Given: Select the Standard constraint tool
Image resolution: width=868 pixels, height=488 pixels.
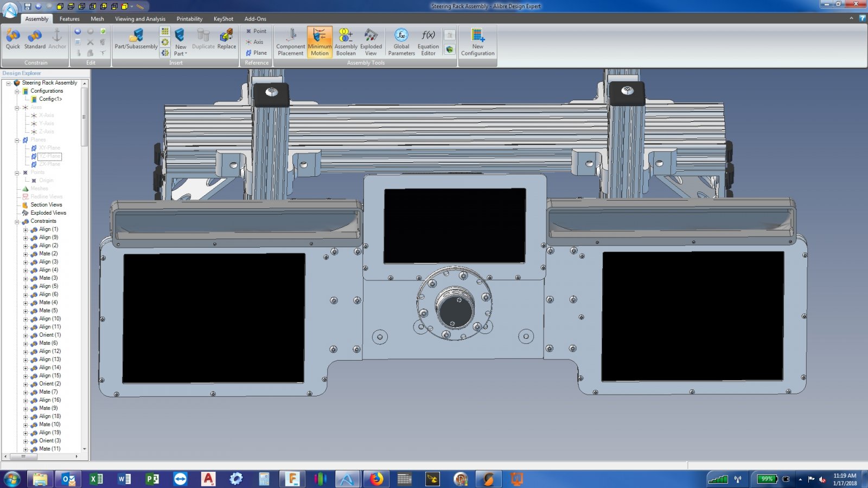Looking at the screenshot, I should 35,40.
